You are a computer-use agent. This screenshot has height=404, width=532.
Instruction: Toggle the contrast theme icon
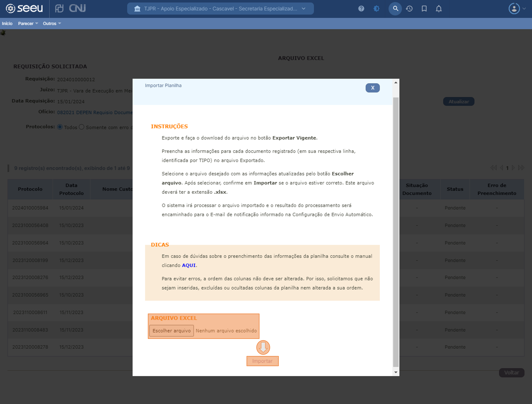376,9
